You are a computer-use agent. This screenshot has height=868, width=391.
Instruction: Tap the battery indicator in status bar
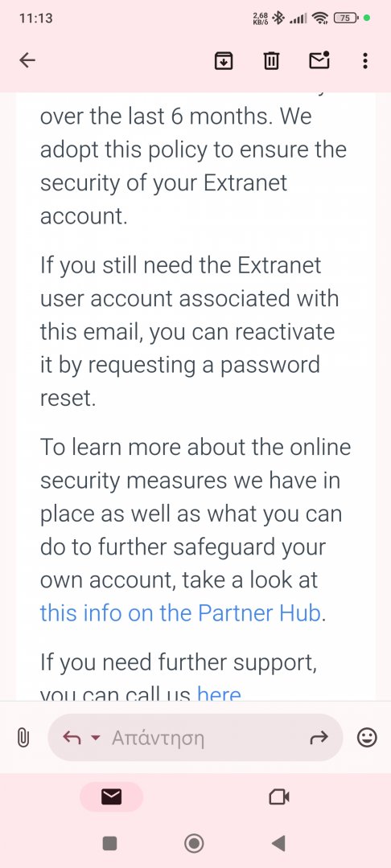(346, 18)
